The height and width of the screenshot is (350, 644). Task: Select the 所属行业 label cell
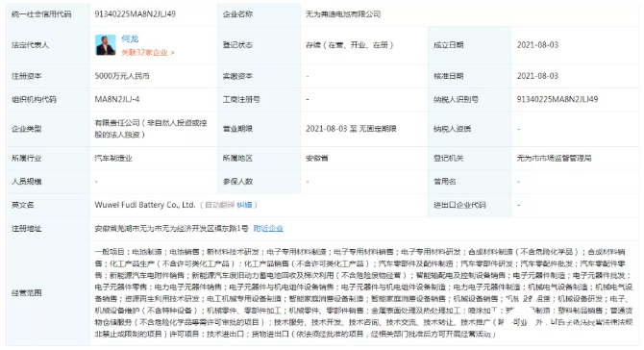(48, 158)
